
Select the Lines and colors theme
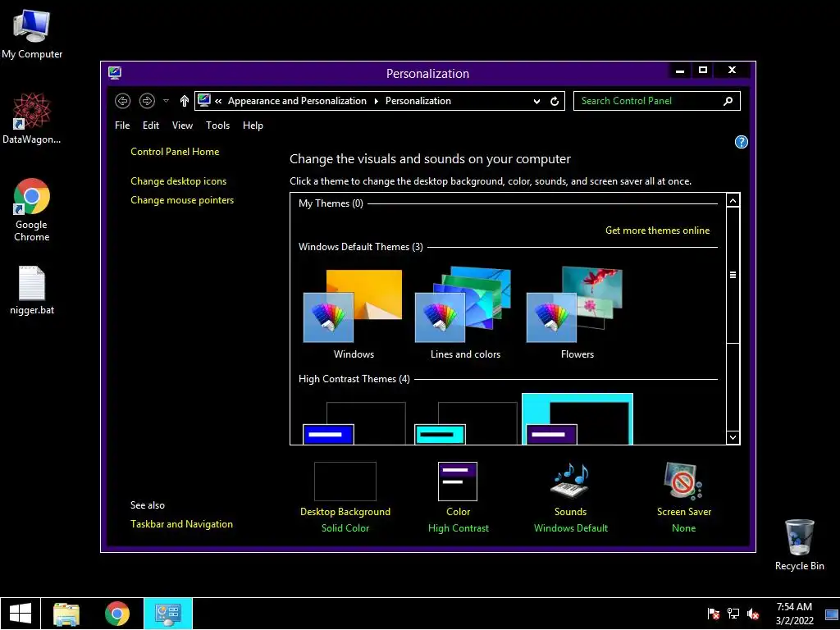pyautogui.click(x=465, y=313)
